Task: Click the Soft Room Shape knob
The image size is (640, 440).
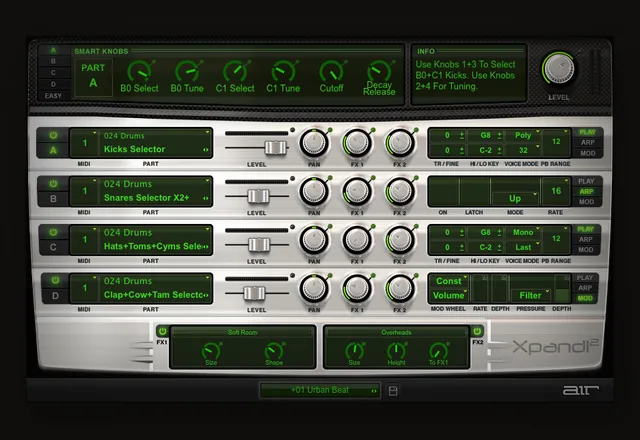Action: point(274,351)
